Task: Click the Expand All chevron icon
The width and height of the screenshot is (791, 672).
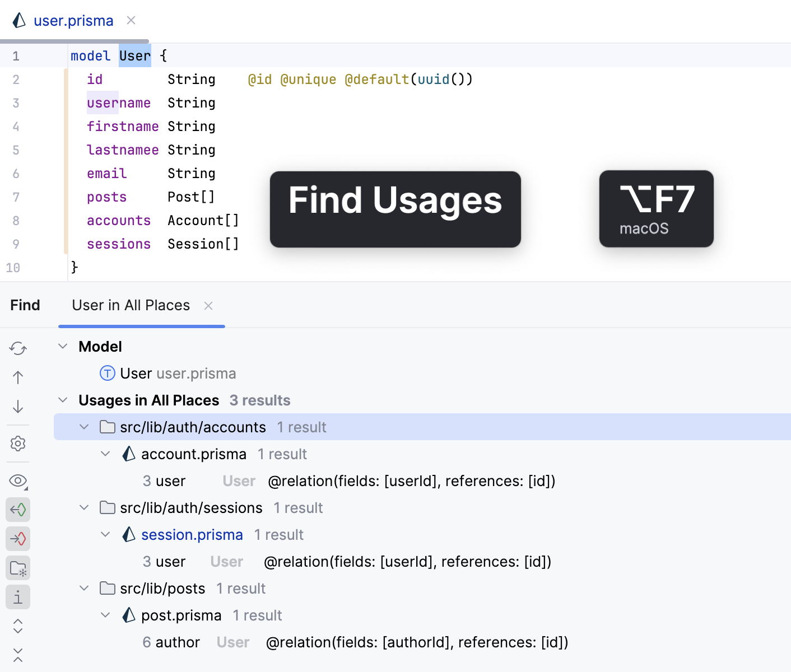Action: tap(17, 626)
